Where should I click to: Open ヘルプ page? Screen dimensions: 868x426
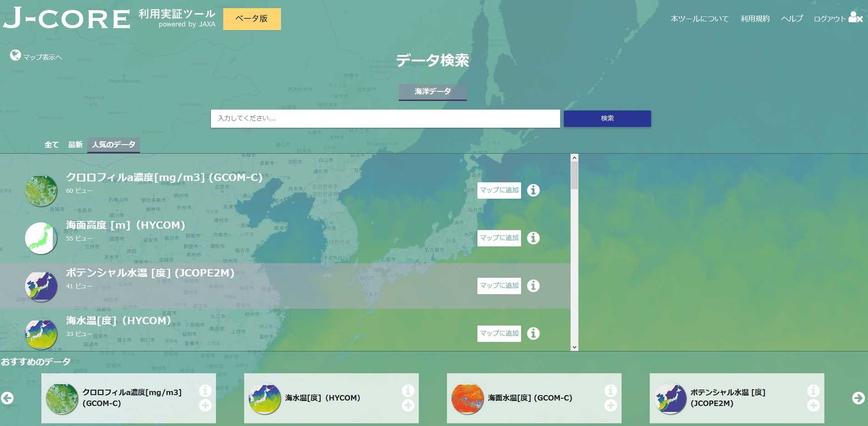point(792,19)
